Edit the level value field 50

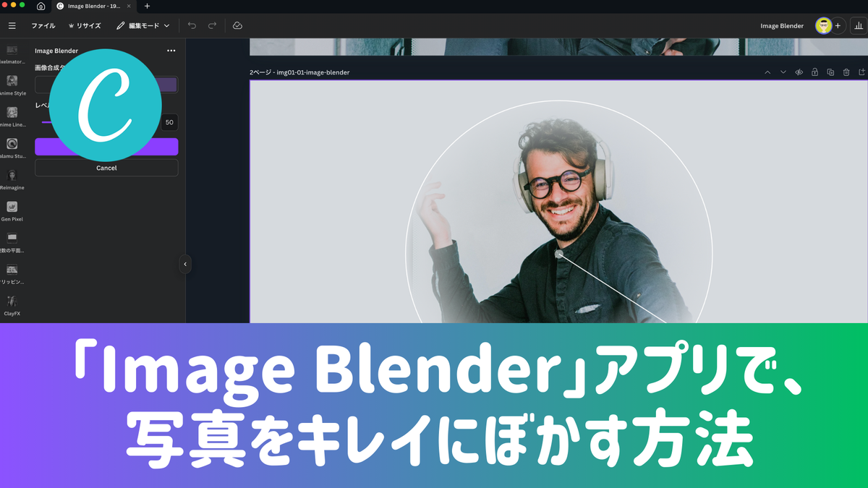click(169, 122)
